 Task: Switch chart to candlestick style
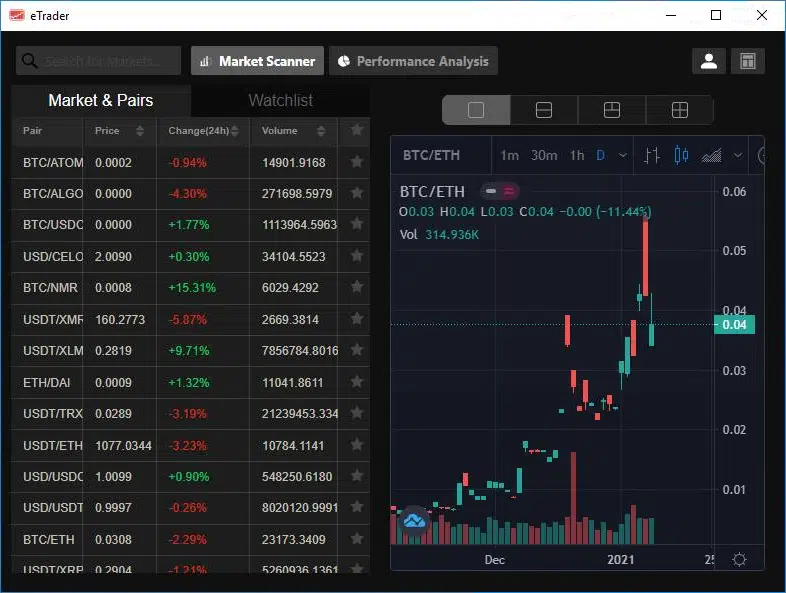click(x=681, y=155)
